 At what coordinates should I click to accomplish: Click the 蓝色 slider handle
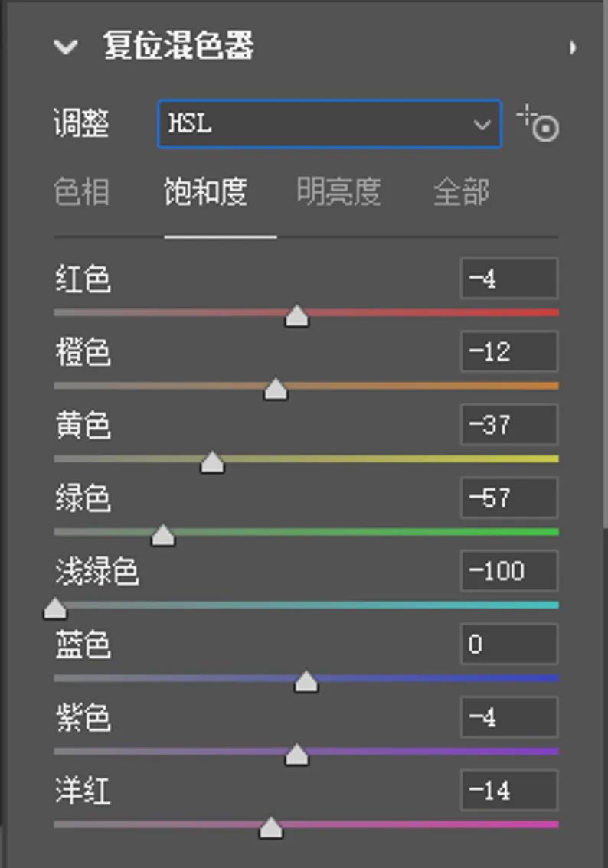coord(306,682)
